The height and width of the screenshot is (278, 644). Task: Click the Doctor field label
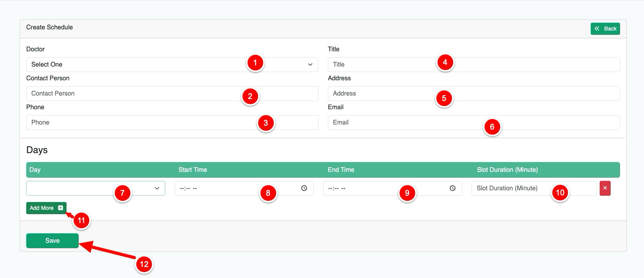[35, 49]
